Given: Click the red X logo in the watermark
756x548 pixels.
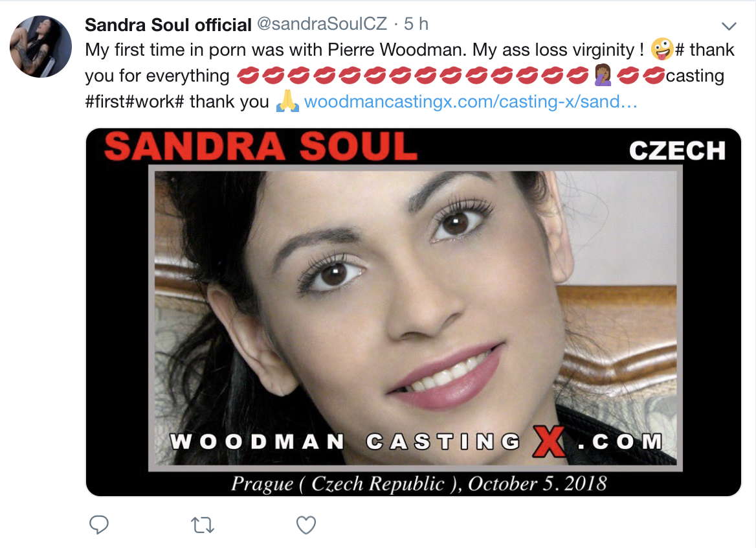Looking at the screenshot, I should click(x=549, y=441).
